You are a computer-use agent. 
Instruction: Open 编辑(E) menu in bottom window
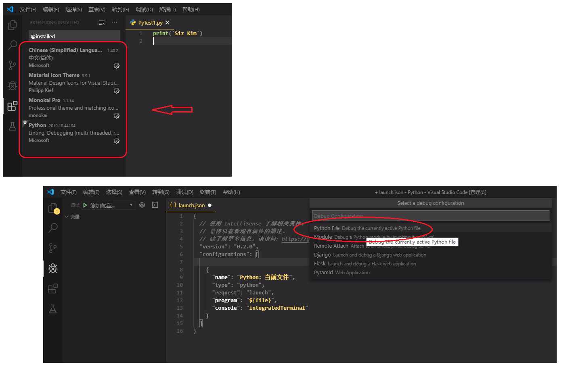pyautogui.click(x=91, y=192)
